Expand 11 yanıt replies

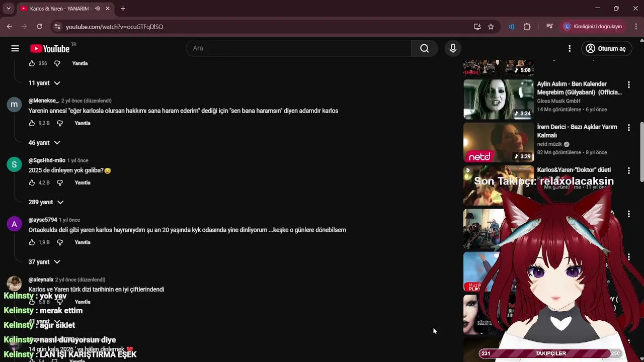click(x=44, y=83)
